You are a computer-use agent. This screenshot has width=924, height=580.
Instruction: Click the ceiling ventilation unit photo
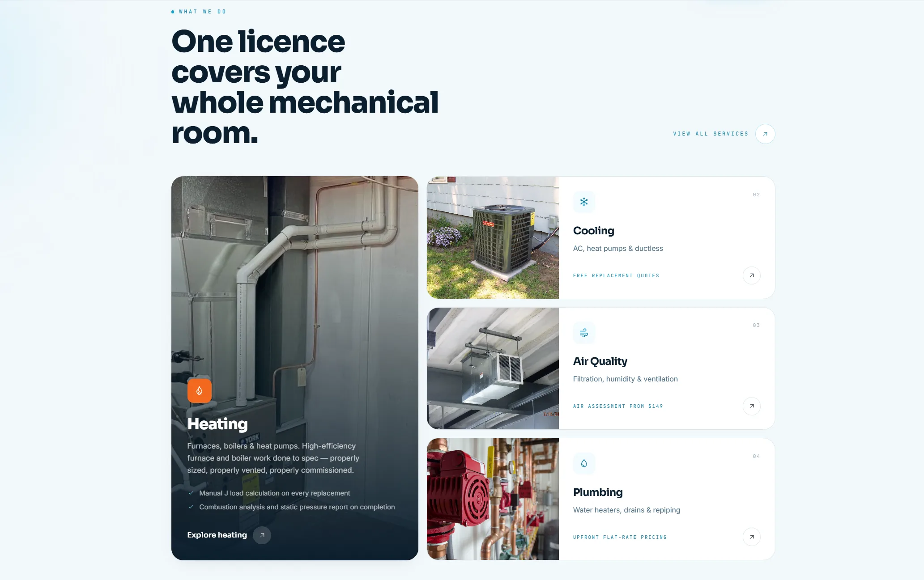[x=493, y=368]
